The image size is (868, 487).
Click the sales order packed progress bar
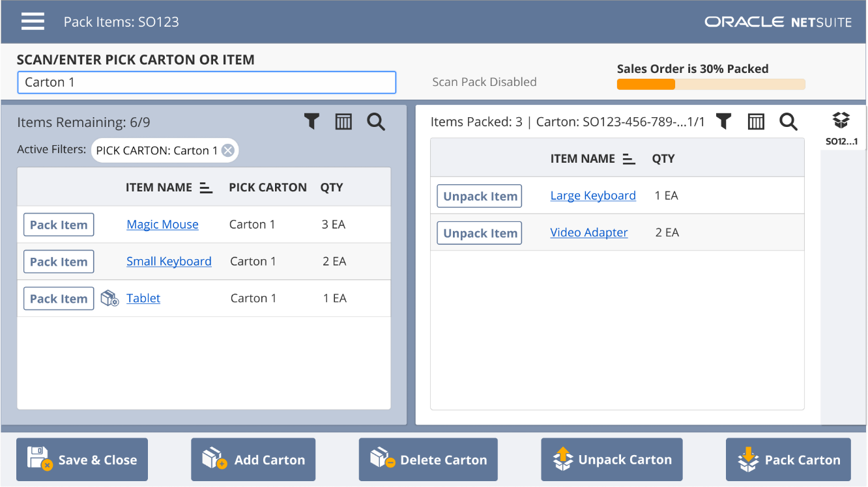coord(710,84)
